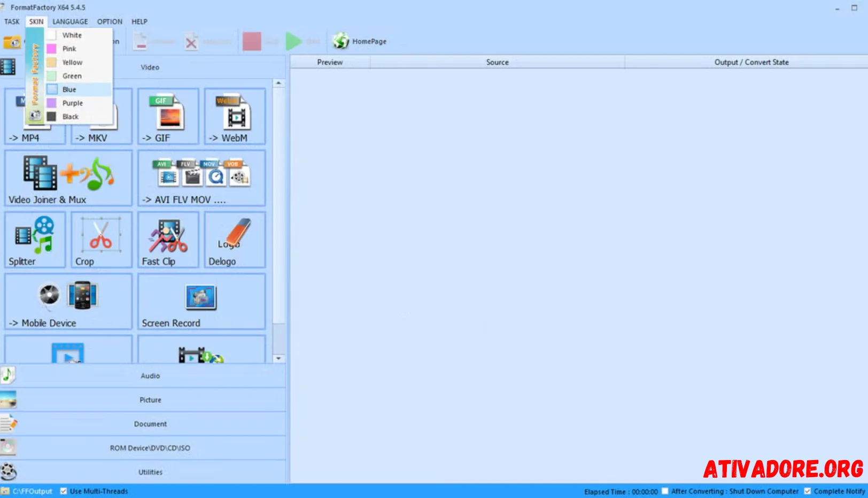The width and height of the screenshot is (868, 498).
Task: Click the Clear List document toolbar icon
Action: coord(141,41)
